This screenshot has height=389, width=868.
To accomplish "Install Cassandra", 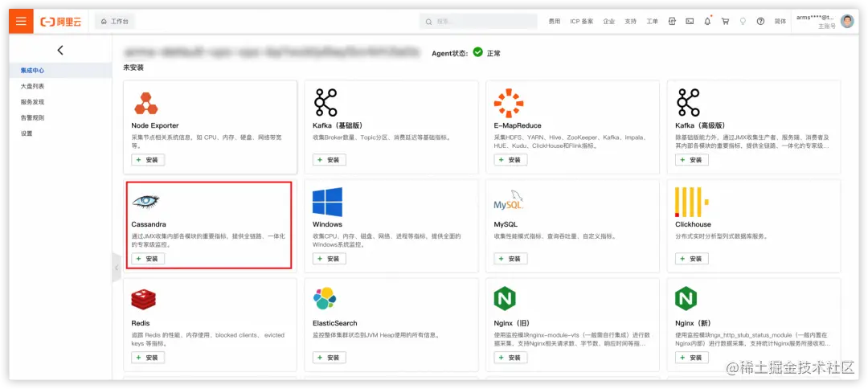I will click(148, 259).
